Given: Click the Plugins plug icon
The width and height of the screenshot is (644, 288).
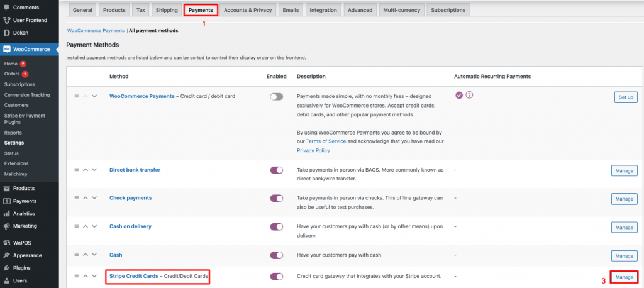Looking at the screenshot, I should tap(6, 268).
